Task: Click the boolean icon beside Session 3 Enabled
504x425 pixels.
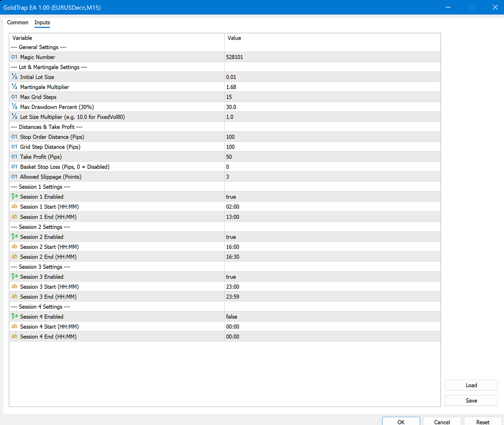Action: tap(14, 277)
